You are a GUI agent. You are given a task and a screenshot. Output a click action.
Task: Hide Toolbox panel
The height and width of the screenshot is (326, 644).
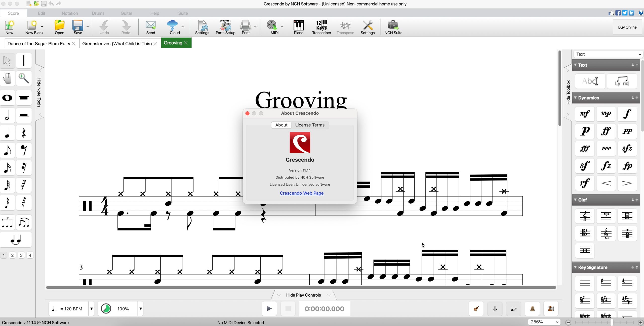coord(568,92)
